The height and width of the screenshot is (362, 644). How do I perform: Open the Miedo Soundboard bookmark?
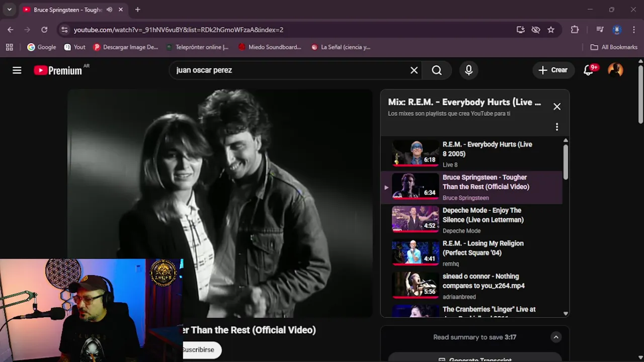pyautogui.click(x=269, y=47)
